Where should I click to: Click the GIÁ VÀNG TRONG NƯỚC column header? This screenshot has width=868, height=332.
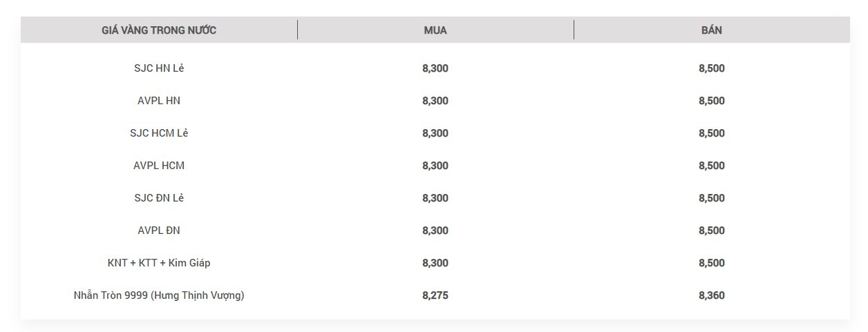click(x=159, y=30)
